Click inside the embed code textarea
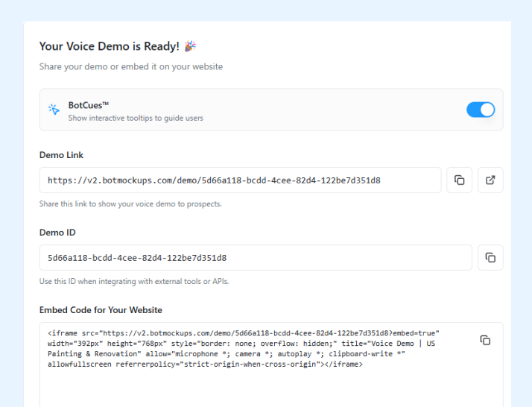The width and height of the screenshot is (532, 407). coord(271,365)
